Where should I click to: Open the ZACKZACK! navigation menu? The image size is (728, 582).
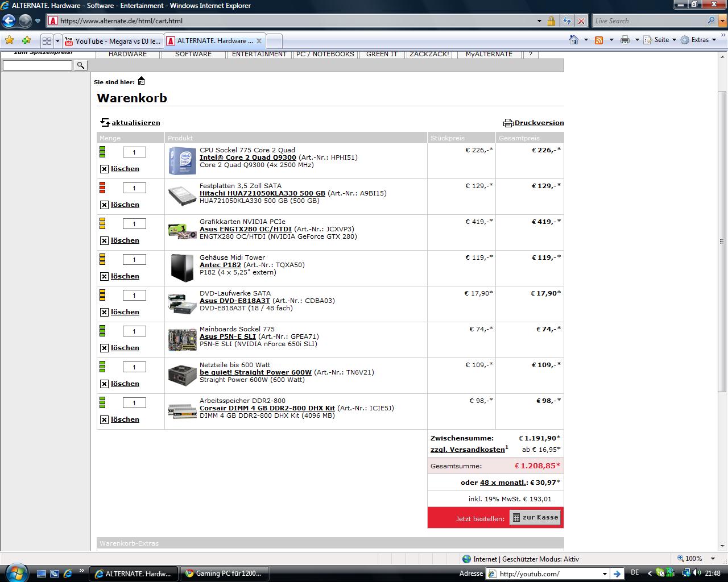point(429,54)
